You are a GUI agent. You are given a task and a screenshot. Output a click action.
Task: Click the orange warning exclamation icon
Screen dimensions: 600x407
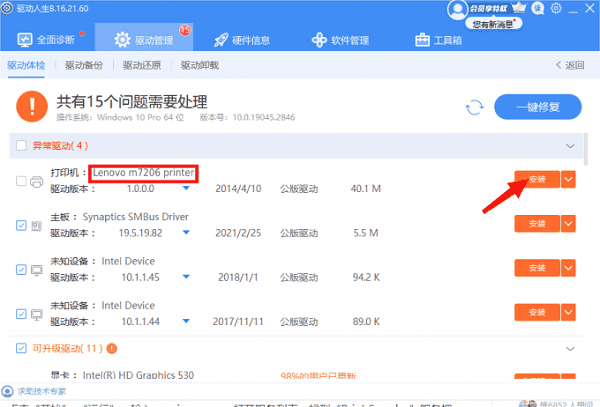[x=35, y=105]
